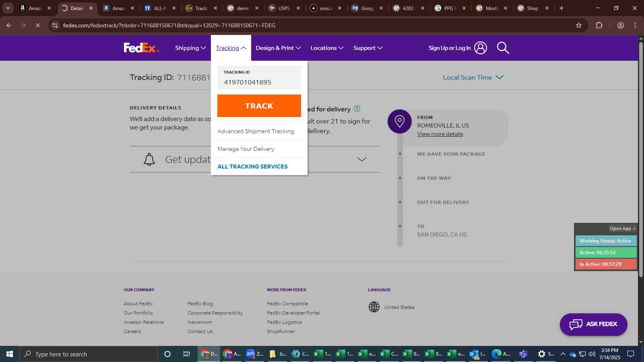Open Task View on taskbar

point(186,354)
